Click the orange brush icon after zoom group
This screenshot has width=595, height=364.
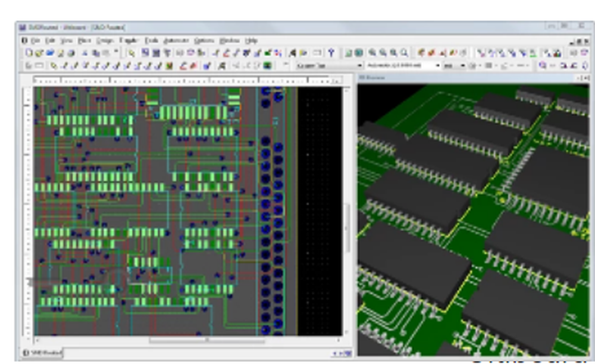point(421,53)
